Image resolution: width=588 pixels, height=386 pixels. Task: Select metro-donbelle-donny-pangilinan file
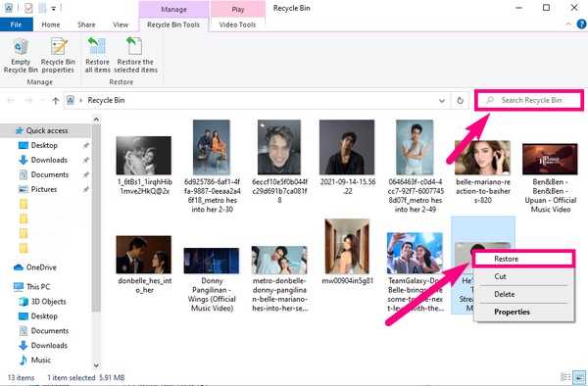(x=279, y=279)
